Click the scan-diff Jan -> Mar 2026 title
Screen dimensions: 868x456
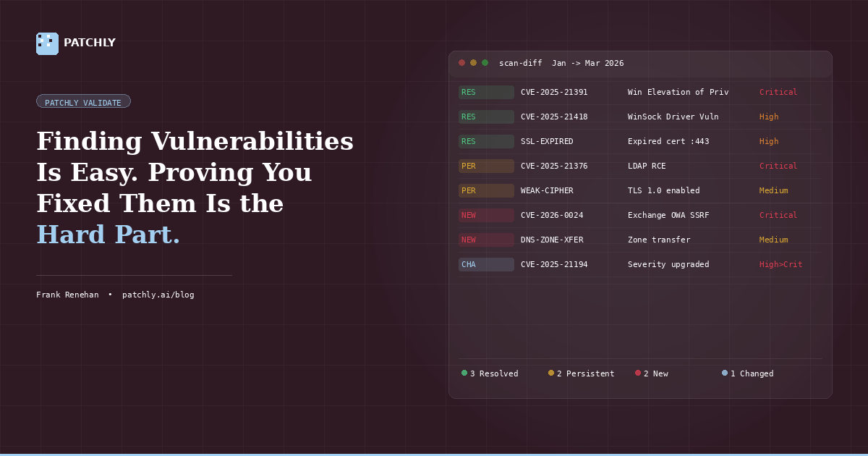pos(561,63)
